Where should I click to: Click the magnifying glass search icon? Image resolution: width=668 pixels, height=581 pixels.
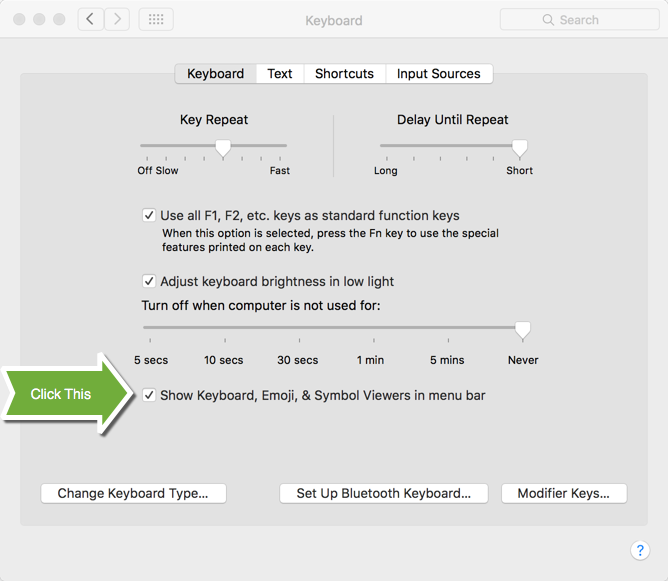point(548,20)
